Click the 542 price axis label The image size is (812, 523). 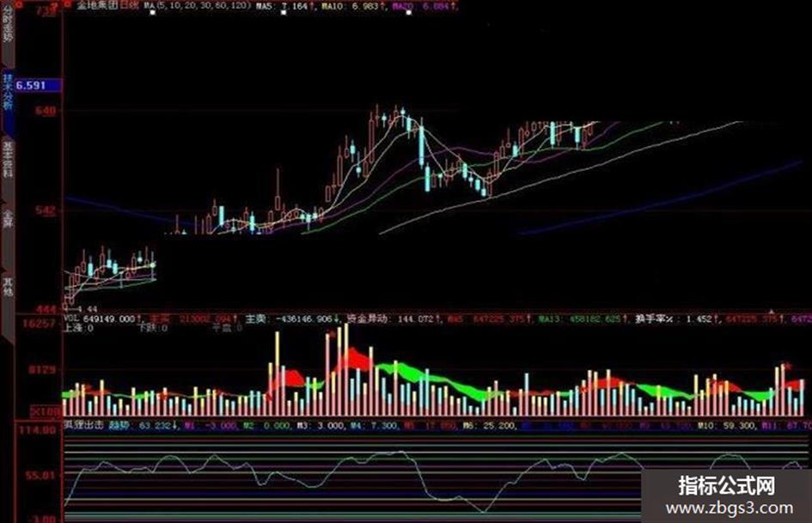point(46,210)
